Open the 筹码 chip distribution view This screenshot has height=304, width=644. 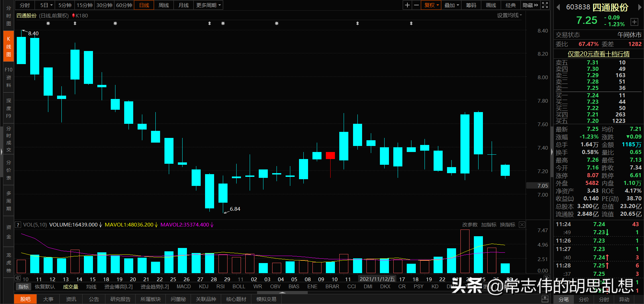point(470,5)
